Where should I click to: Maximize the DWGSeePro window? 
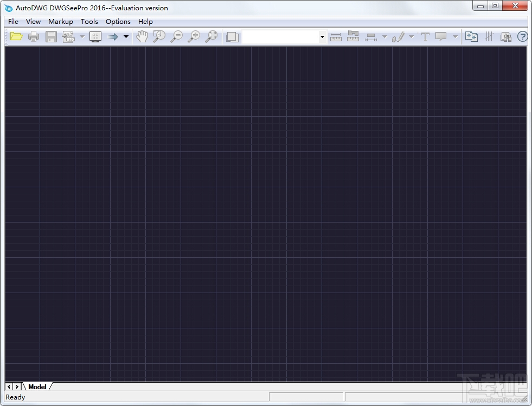click(x=495, y=6)
